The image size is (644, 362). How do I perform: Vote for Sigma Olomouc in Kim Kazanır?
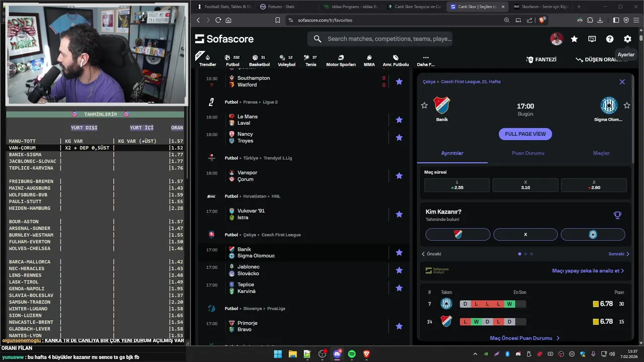pos(593,234)
